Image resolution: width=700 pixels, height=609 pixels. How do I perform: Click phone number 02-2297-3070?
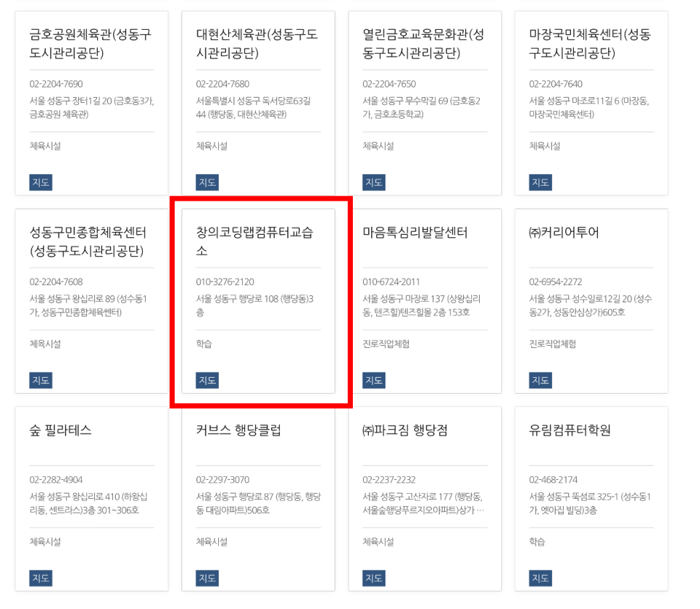[222, 480]
